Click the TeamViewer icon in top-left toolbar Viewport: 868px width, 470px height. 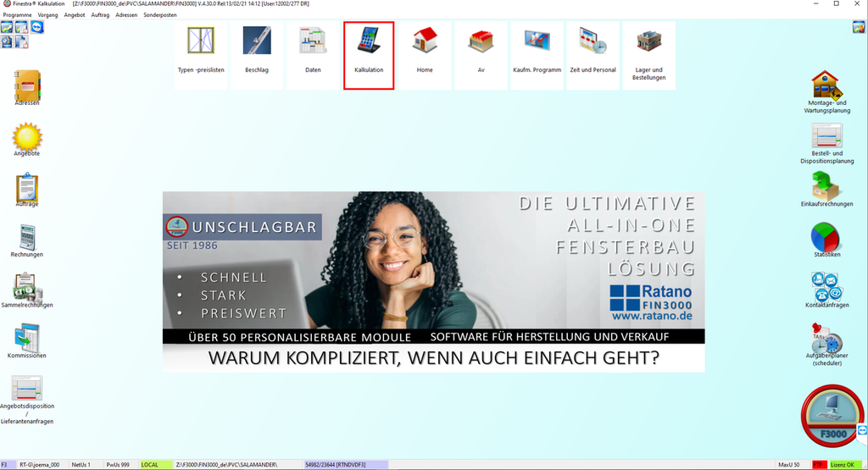pos(37,27)
